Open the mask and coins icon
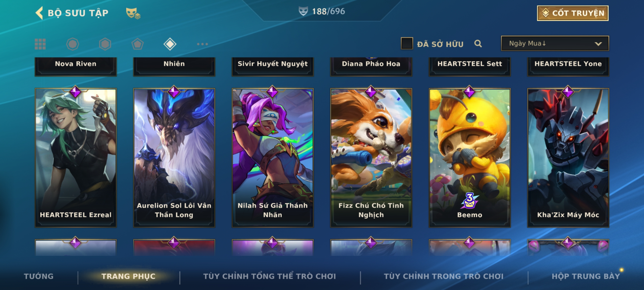 click(x=133, y=13)
